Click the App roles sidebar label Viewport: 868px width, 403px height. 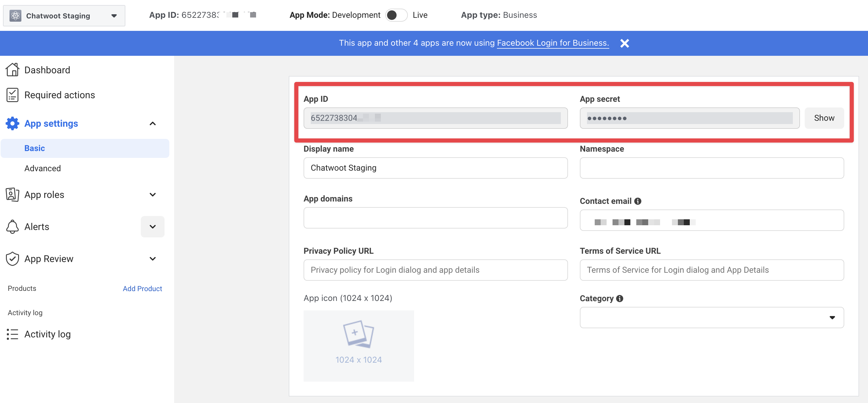(x=44, y=195)
